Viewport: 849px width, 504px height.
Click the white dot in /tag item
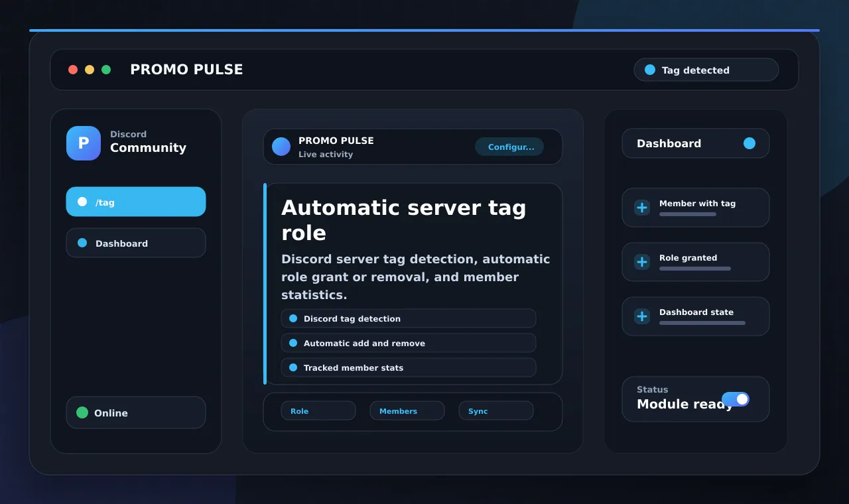82,202
